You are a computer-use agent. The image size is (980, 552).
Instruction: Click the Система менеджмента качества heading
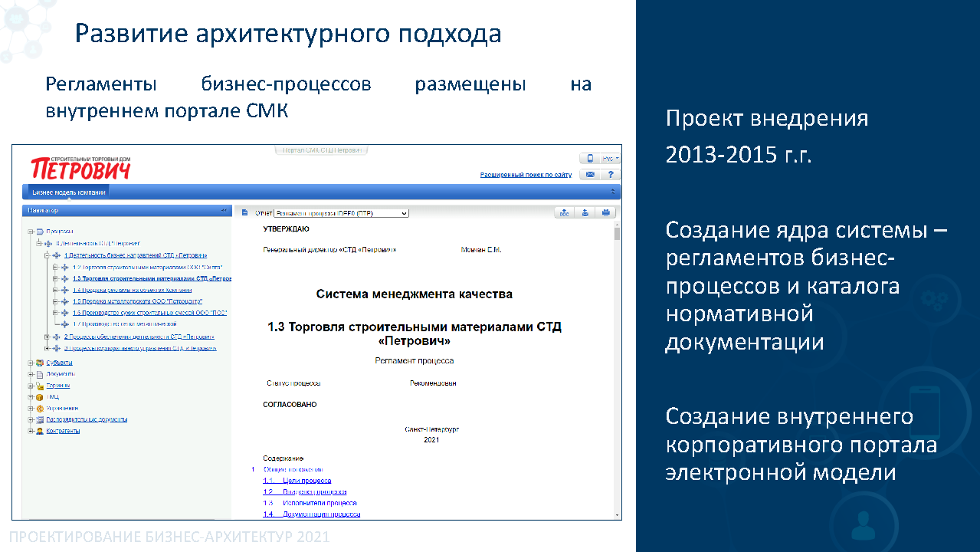click(x=415, y=294)
